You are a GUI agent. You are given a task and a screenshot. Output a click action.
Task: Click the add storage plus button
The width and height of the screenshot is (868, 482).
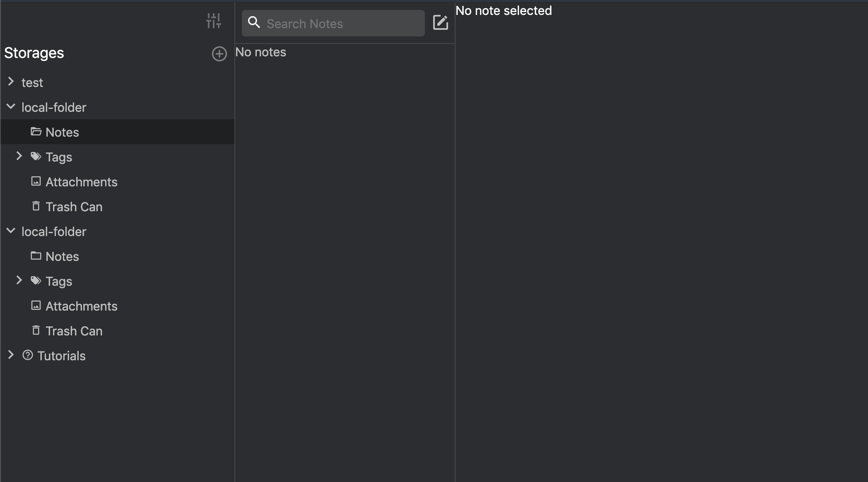(x=219, y=54)
